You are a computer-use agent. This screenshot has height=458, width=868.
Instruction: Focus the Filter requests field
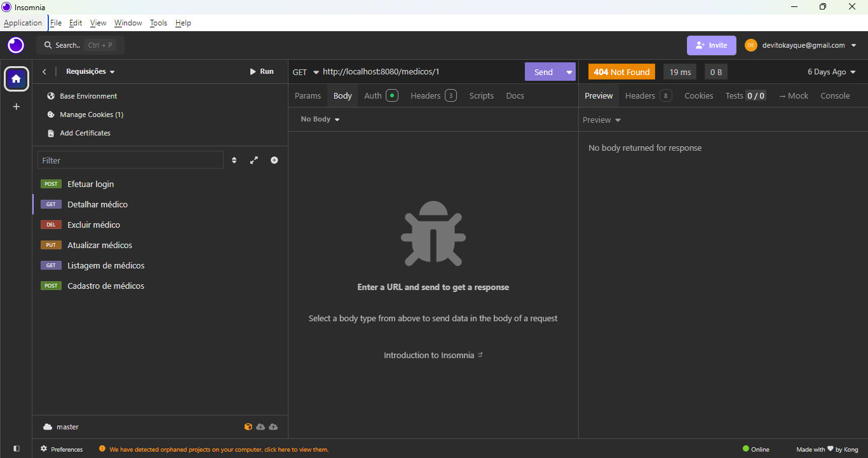coord(130,160)
